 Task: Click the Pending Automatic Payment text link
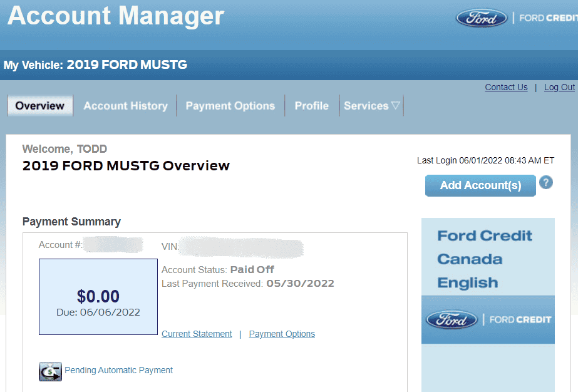[x=119, y=370]
